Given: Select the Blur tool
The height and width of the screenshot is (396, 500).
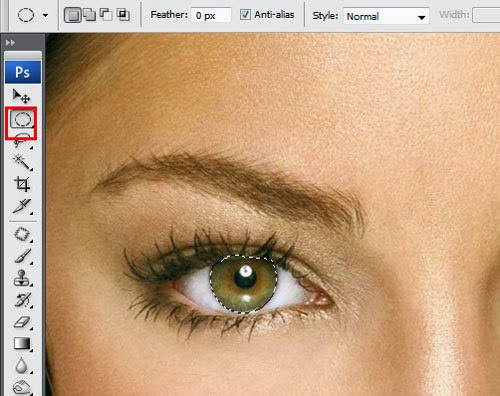Looking at the screenshot, I should tap(22, 365).
